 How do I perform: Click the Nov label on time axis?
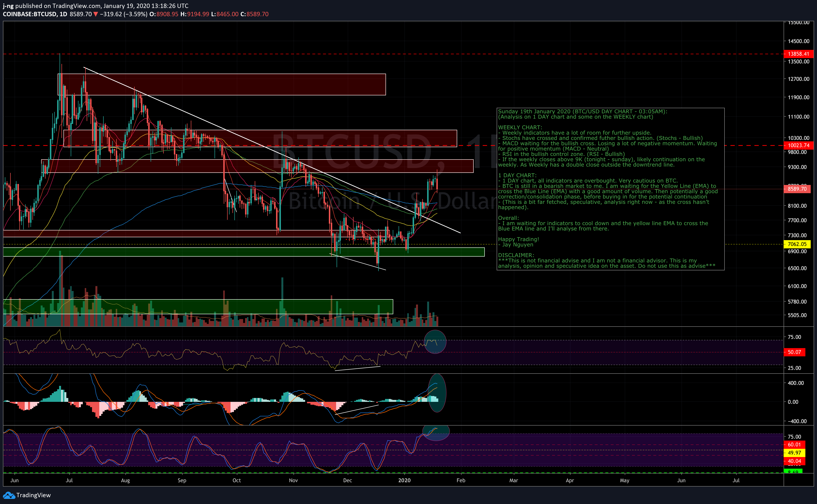click(x=293, y=481)
